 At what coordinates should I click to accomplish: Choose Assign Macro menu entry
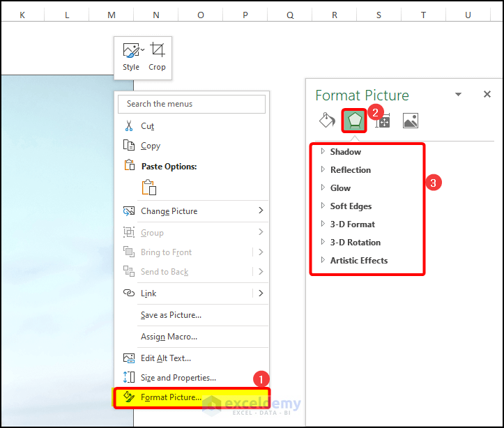point(192,337)
